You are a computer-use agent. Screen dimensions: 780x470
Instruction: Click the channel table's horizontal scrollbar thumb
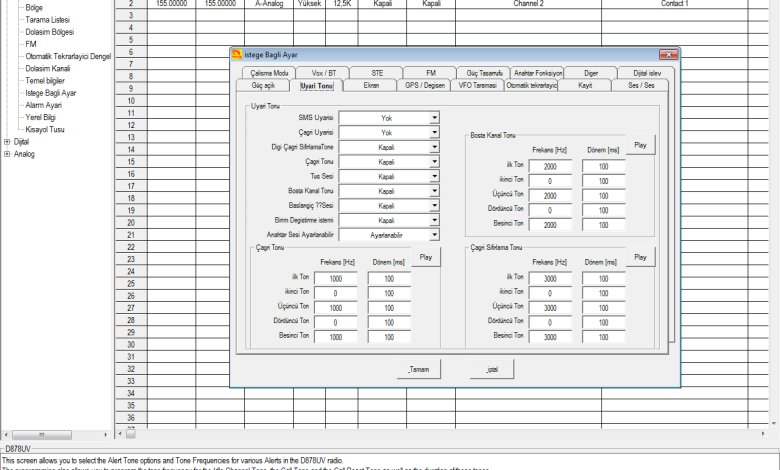point(130,434)
